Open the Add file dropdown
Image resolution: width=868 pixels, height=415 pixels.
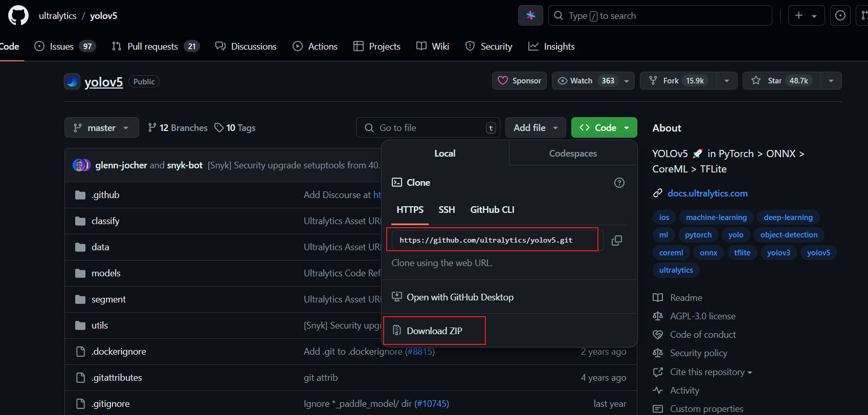(536, 127)
